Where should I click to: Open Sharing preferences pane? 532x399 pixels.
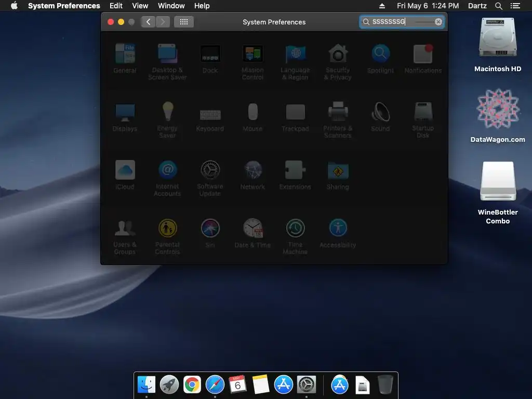[x=338, y=175]
